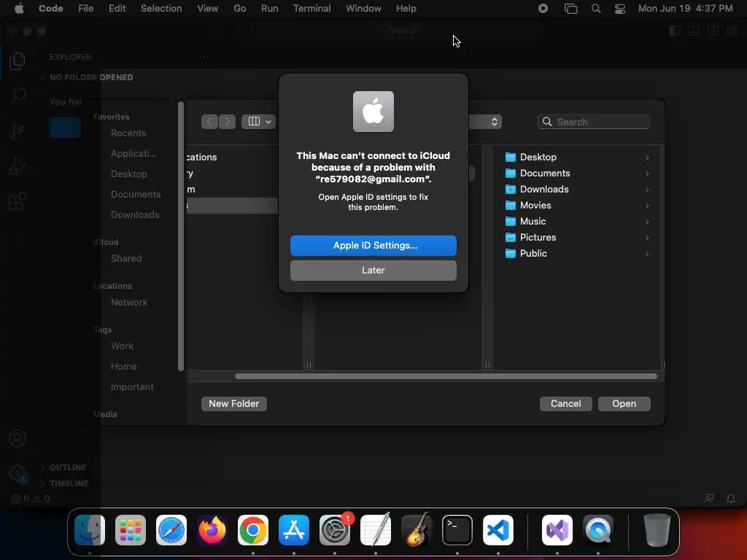Open the Go menu
This screenshot has height=560, width=747.
(x=239, y=9)
